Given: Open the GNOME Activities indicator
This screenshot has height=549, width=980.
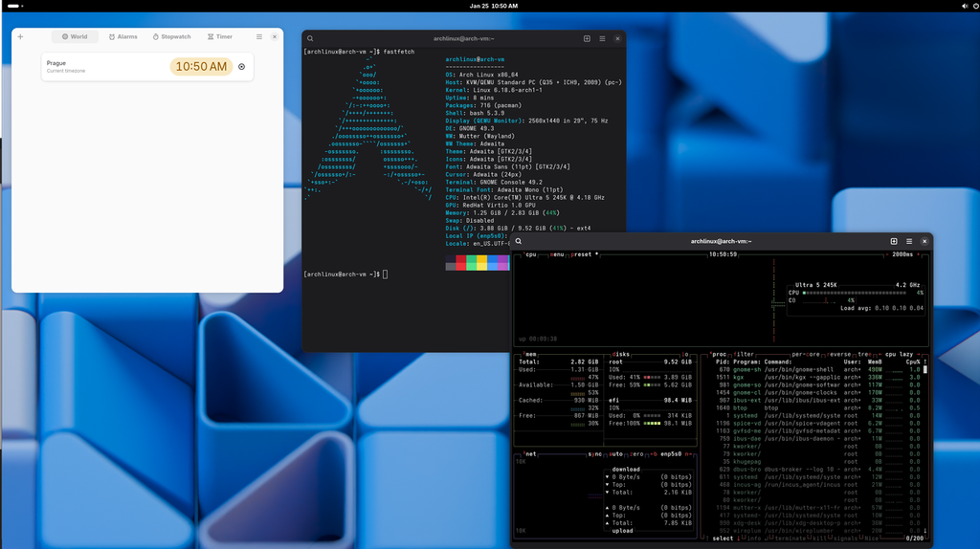Looking at the screenshot, I should tap(15, 6).
